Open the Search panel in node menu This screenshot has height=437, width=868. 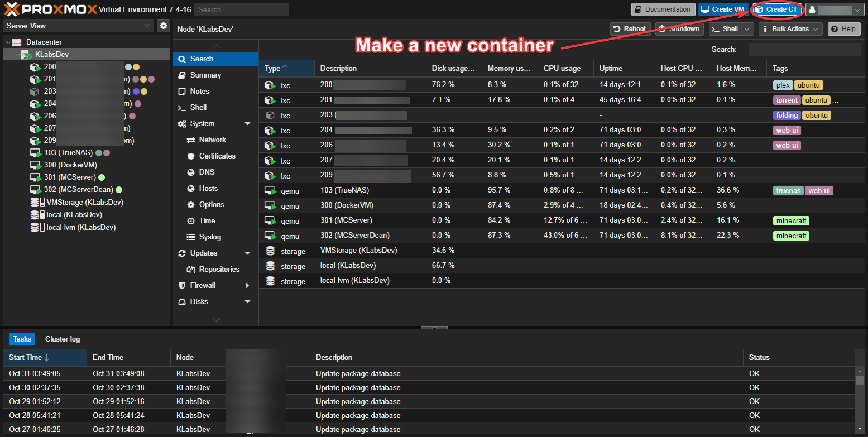(x=215, y=59)
